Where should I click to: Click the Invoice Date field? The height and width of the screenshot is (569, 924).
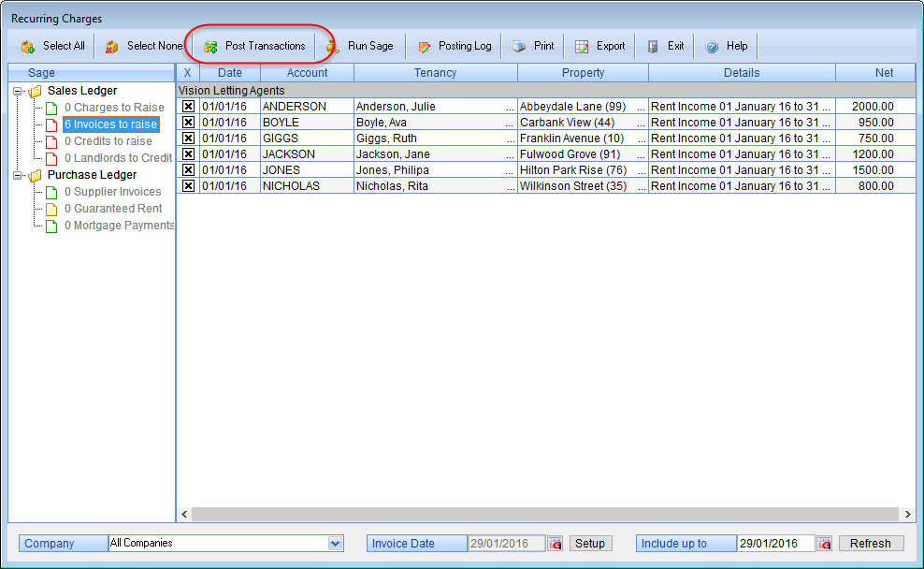(x=506, y=544)
